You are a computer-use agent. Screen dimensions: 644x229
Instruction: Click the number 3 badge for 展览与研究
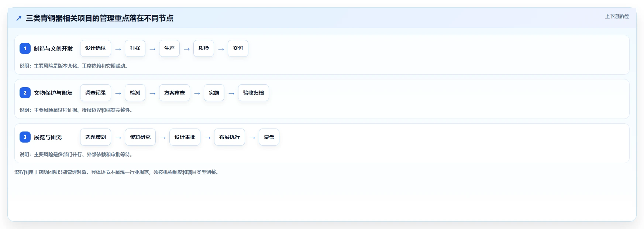tap(25, 137)
